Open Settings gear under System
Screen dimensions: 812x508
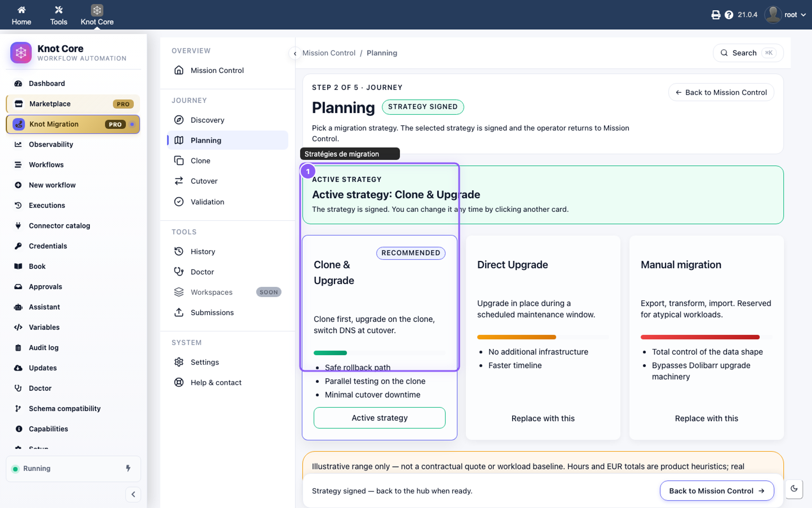(x=228, y=362)
